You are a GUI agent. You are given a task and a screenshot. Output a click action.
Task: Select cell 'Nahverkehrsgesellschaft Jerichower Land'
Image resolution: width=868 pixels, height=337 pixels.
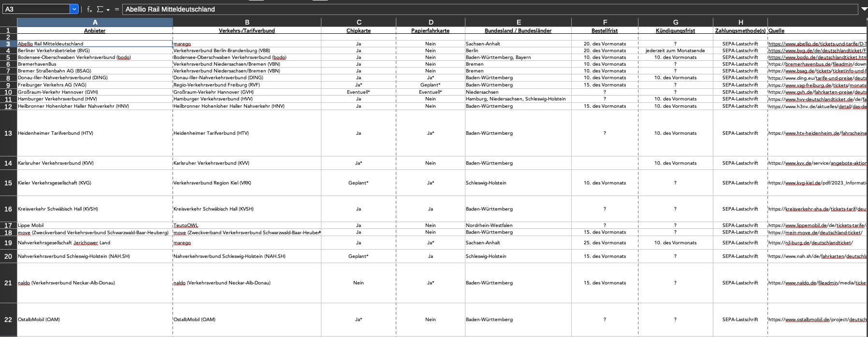(x=95, y=243)
